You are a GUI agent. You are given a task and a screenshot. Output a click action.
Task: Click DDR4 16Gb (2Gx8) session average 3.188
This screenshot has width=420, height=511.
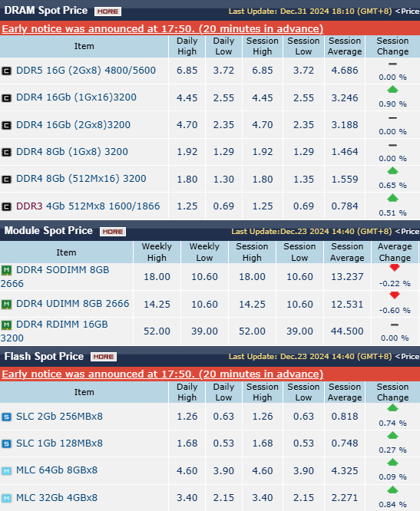coord(345,125)
